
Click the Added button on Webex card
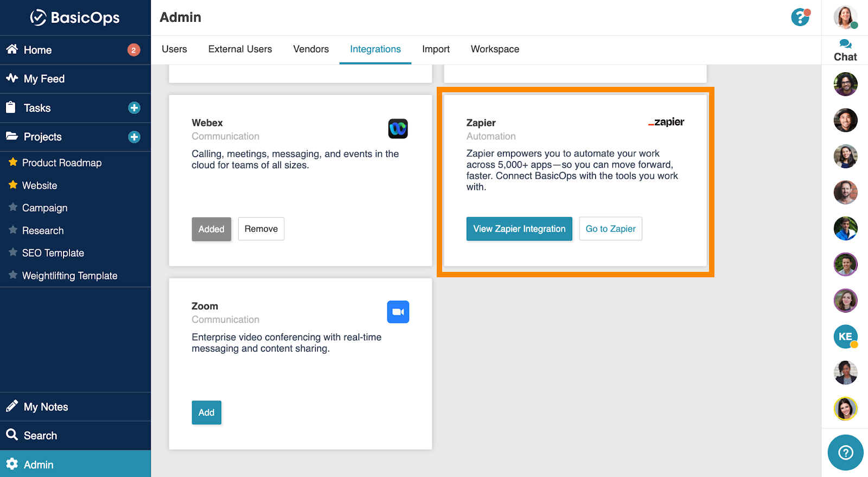click(x=212, y=229)
